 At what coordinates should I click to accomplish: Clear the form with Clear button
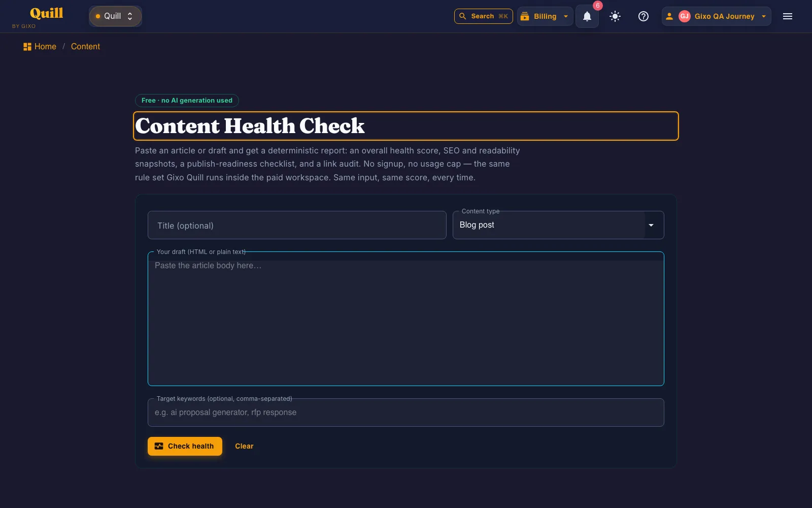pyautogui.click(x=244, y=446)
